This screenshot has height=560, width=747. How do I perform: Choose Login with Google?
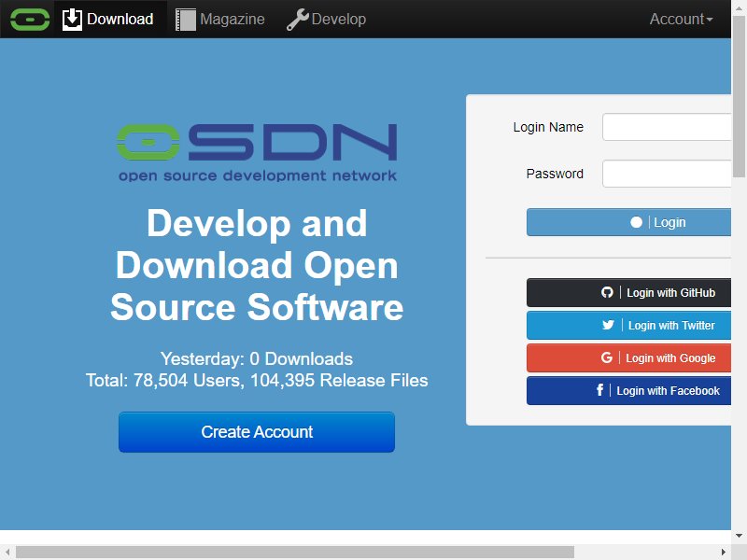click(x=628, y=357)
